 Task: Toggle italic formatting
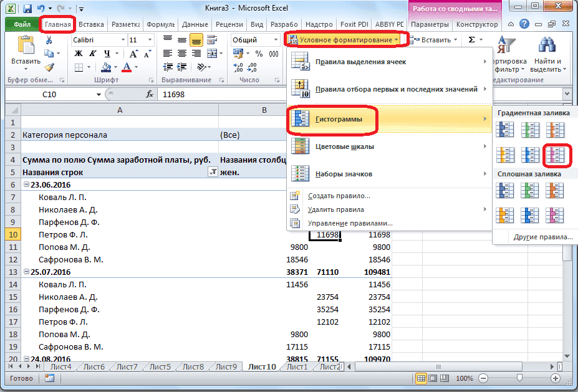(x=92, y=54)
